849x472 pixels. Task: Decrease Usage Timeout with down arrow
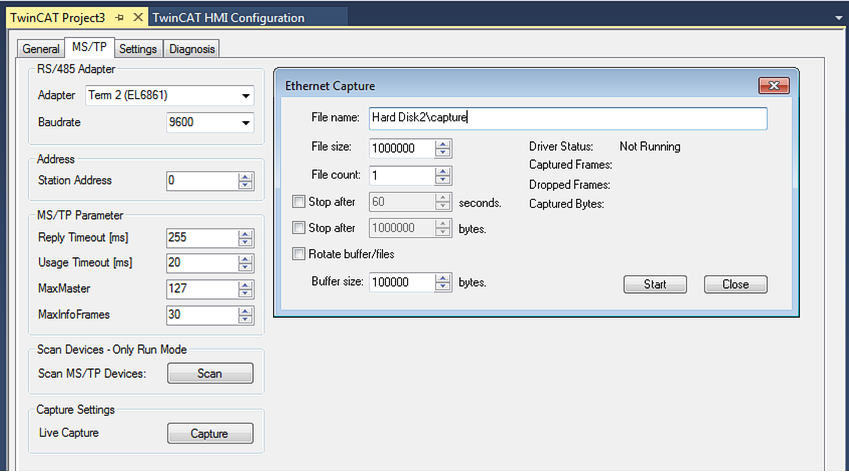(x=246, y=267)
